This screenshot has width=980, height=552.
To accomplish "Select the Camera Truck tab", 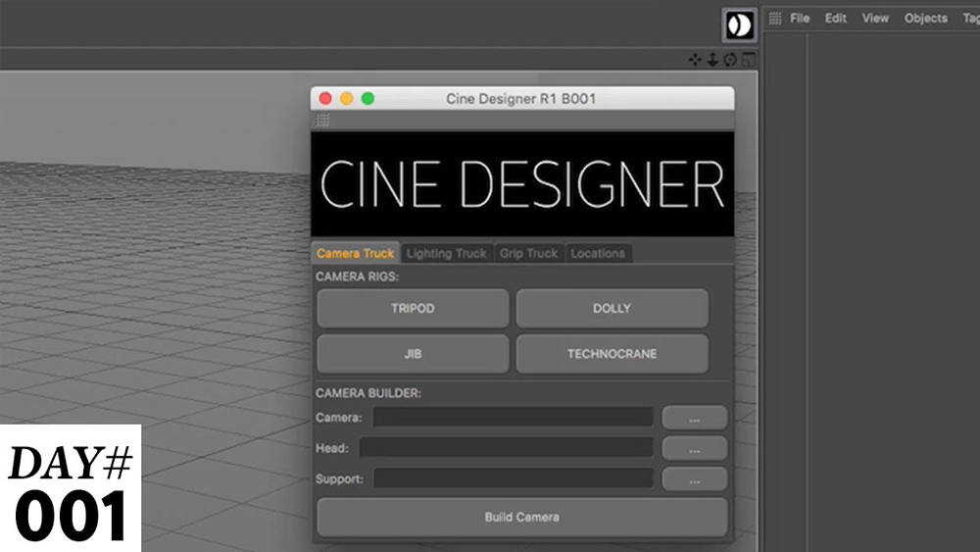I will click(355, 253).
